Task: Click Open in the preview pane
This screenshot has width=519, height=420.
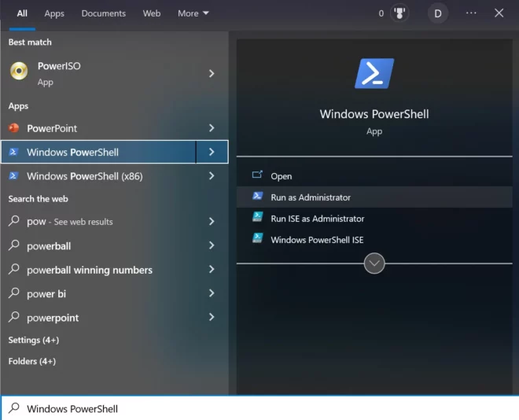Action: 374,176
